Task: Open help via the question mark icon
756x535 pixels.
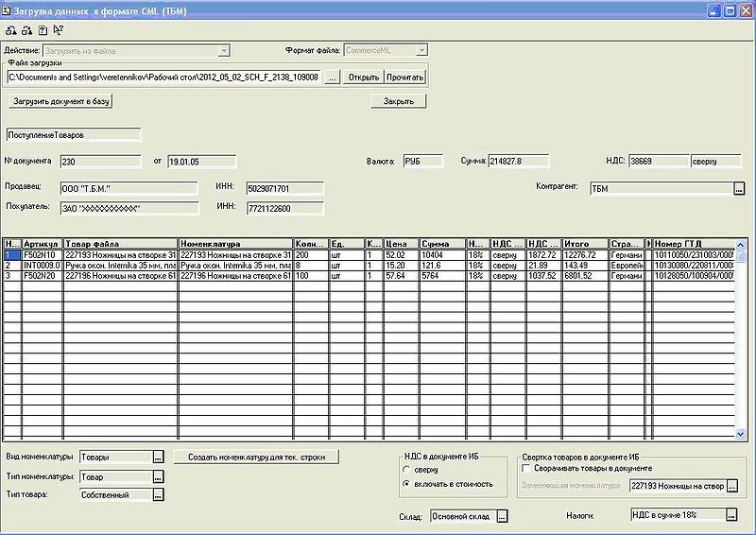Action: point(43,29)
